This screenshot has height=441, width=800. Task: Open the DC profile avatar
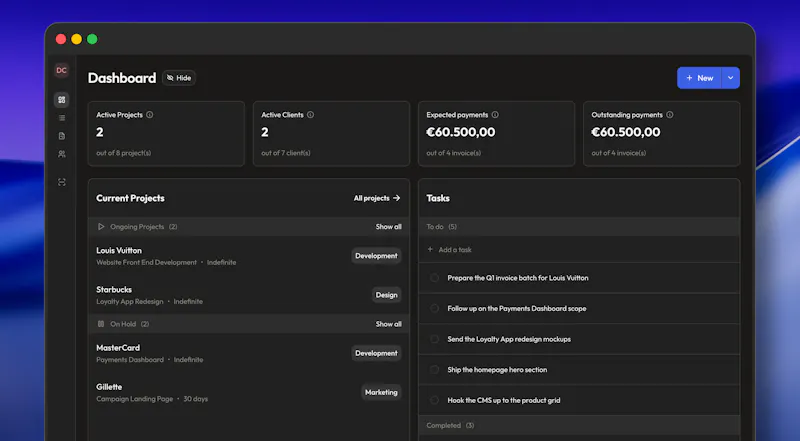(61, 70)
